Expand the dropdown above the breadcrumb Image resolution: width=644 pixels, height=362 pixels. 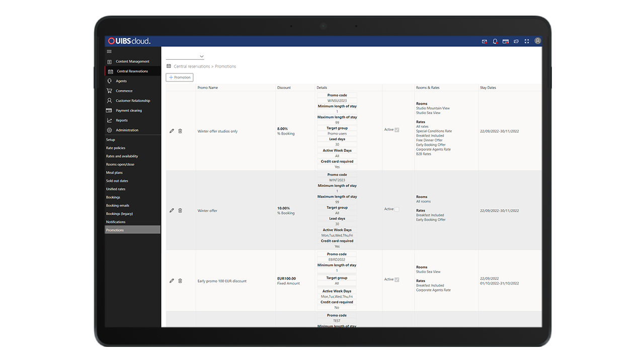pos(185,56)
